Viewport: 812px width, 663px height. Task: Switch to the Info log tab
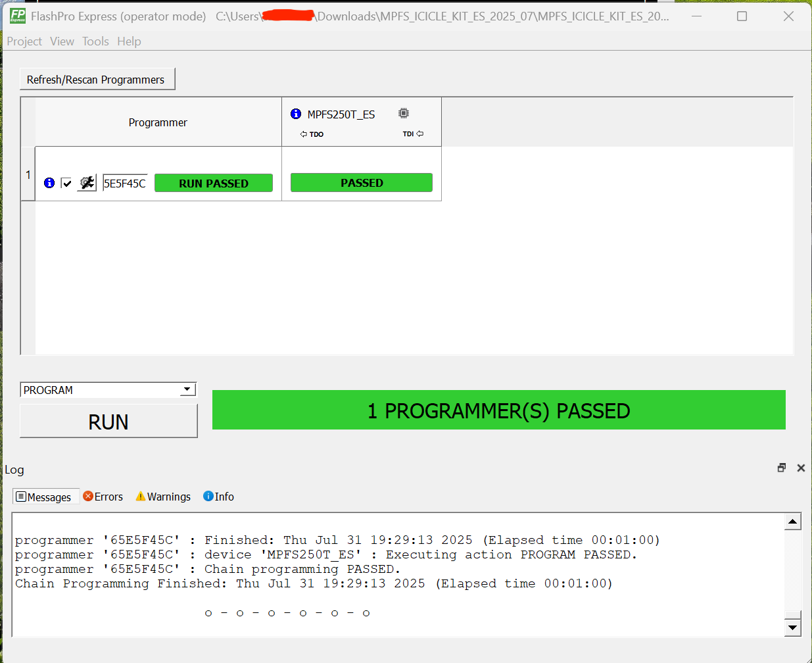(x=218, y=497)
